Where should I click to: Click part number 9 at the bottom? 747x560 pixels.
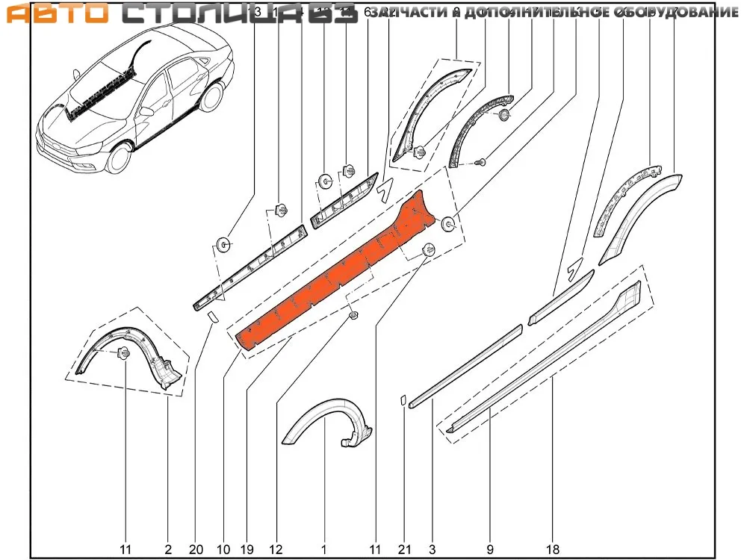coord(491,550)
